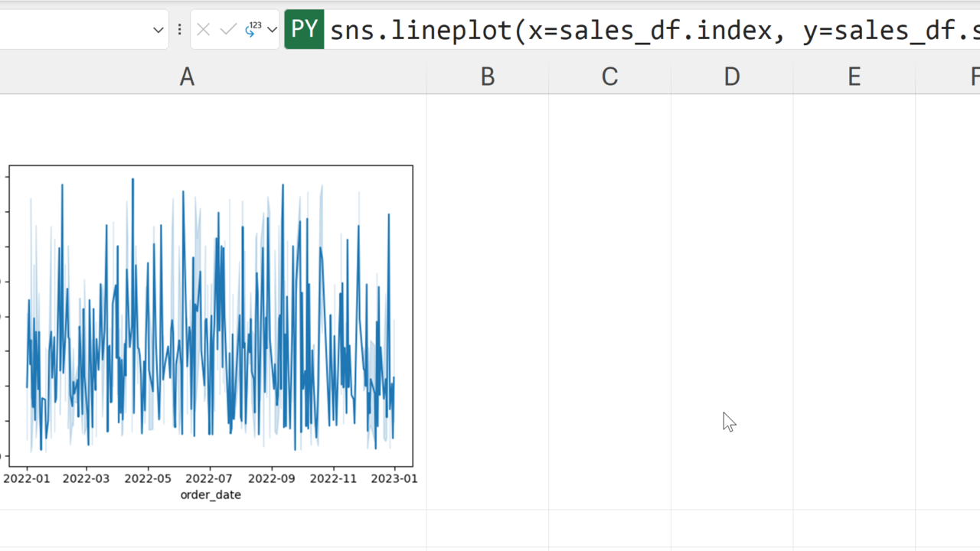
Task: Select column A header
Action: coord(187,77)
